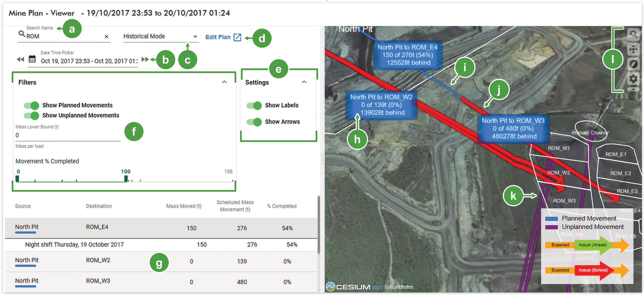The width and height of the screenshot is (644, 295).
Task: Click the Scheduled Mass Movement column header
Action: point(235,206)
